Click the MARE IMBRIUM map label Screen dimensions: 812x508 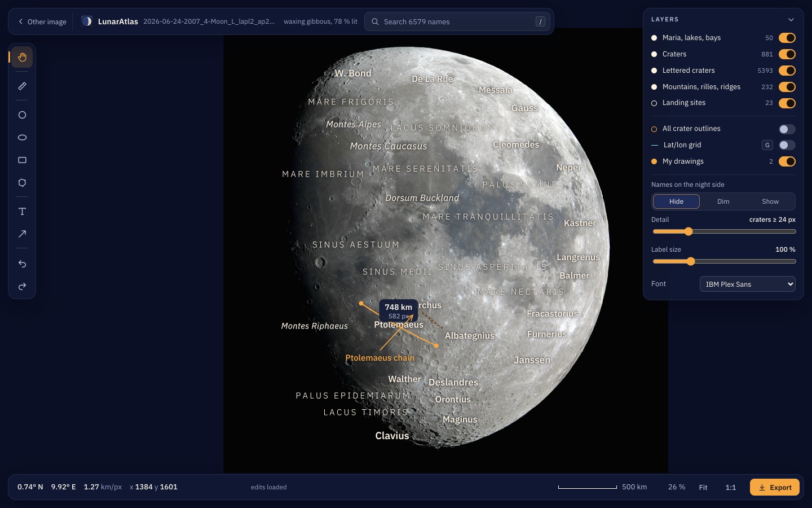click(323, 174)
